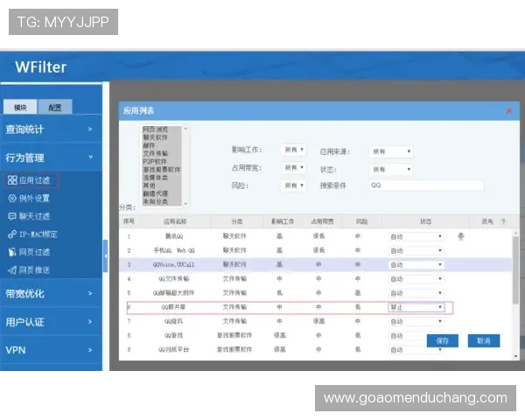Click the 搜索条件 input containing QQ

[426, 185]
